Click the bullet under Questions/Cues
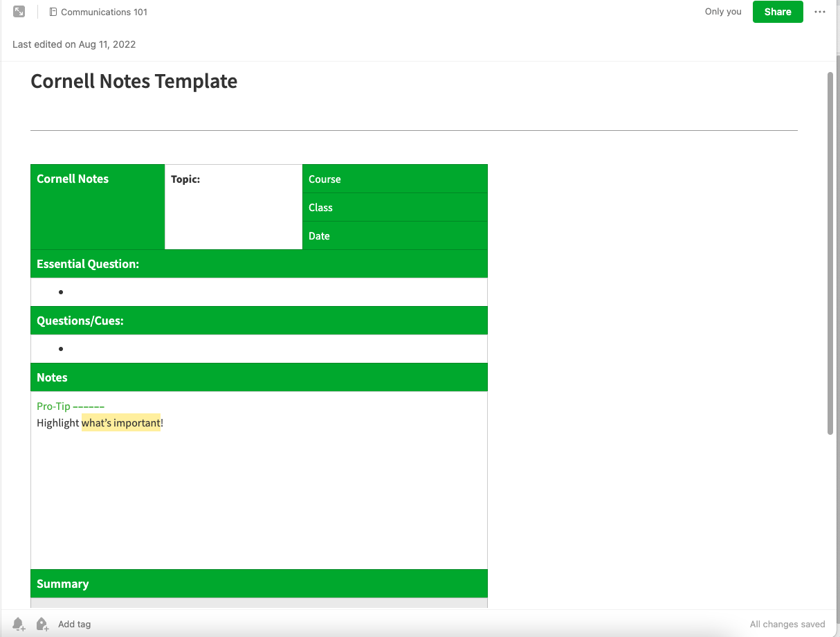The height and width of the screenshot is (637, 840). (61, 348)
